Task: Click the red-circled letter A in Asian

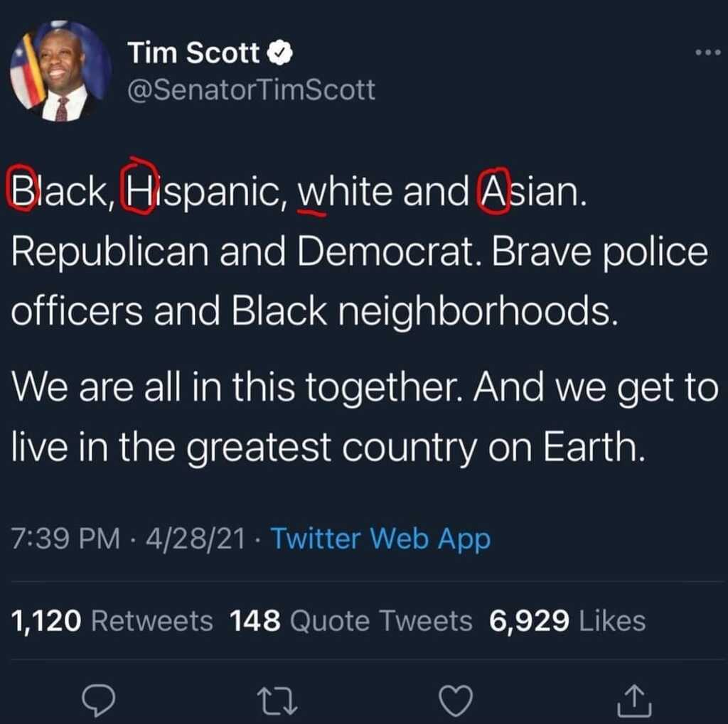Action: 493,190
